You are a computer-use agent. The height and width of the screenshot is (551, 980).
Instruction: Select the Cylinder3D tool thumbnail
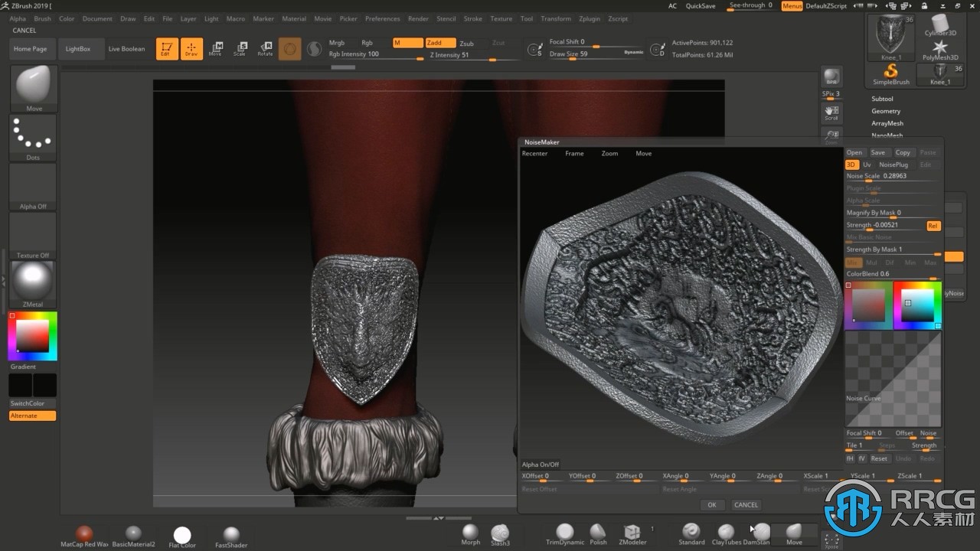pyautogui.click(x=940, y=25)
